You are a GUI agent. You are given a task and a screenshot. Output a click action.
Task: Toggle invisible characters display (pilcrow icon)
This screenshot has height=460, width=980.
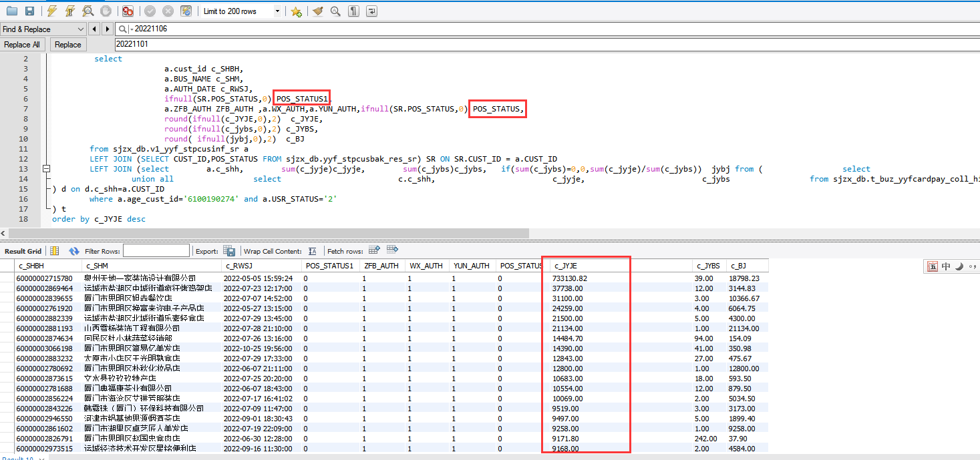(x=353, y=11)
